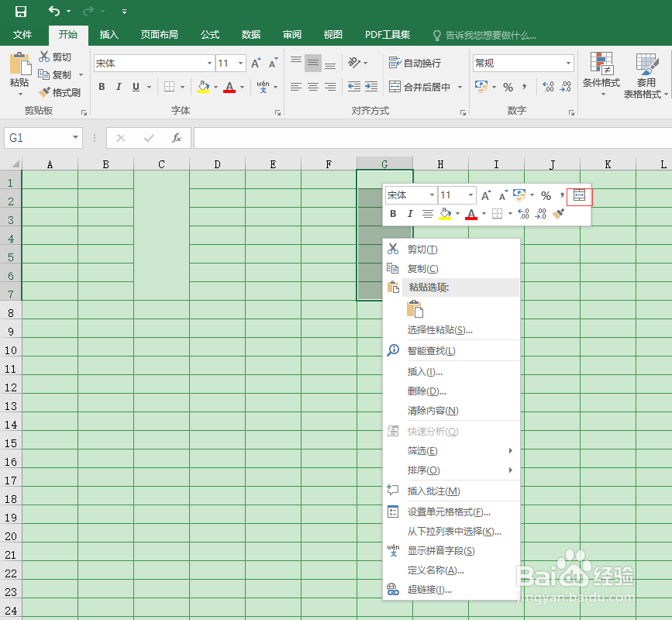Apply yellow fill color in the mini toolbar

point(445,213)
